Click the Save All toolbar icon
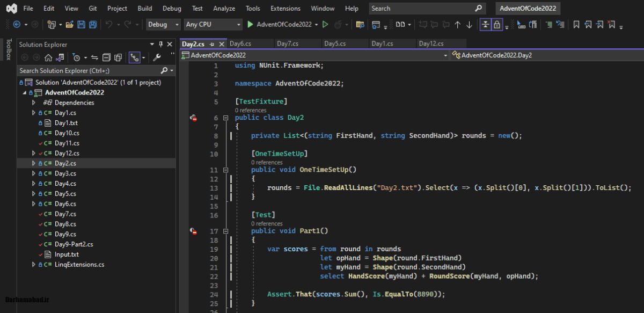The height and width of the screenshot is (313, 644). (x=93, y=25)
